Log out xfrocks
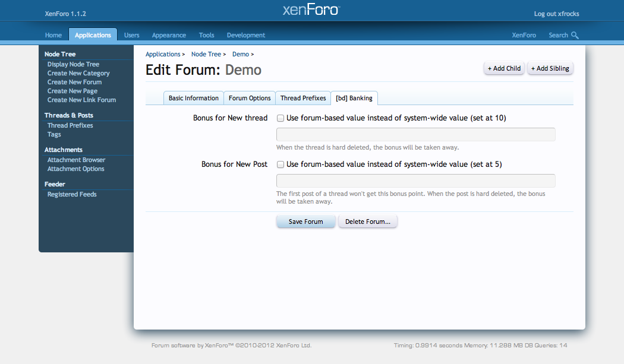 [x=556, y=14]
